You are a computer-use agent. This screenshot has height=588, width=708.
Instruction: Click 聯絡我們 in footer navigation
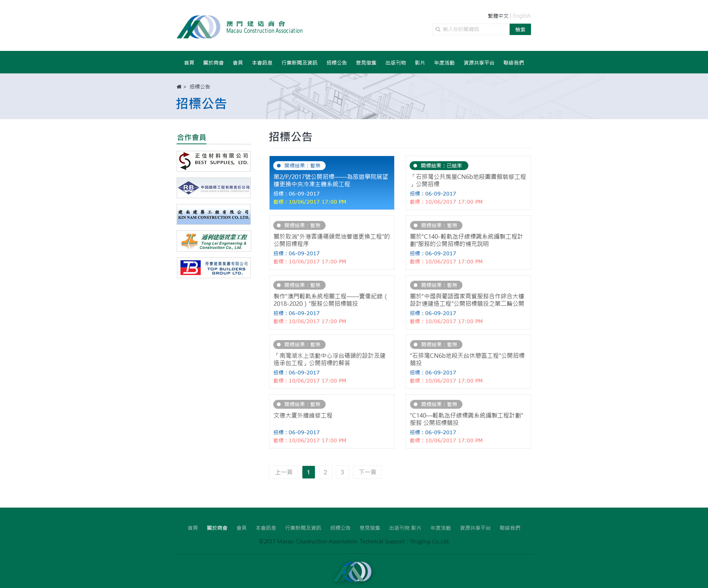[x=510, y=528]
